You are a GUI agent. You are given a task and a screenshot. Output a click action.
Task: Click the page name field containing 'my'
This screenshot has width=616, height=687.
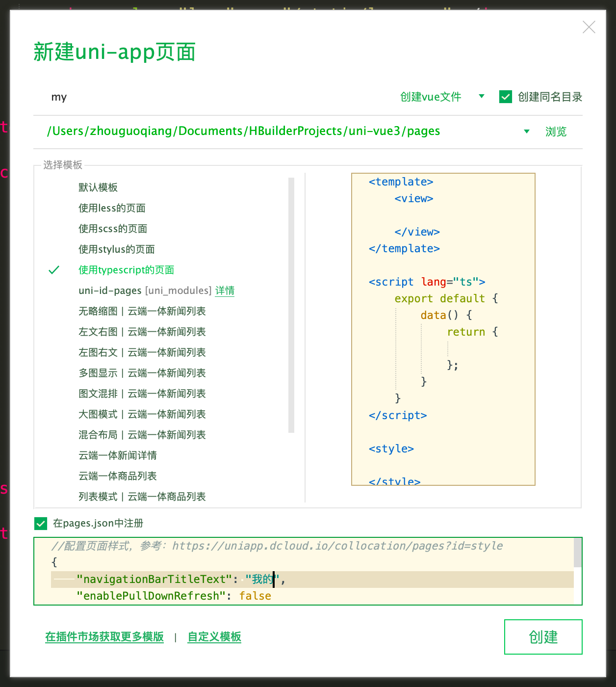click(211, 97)
